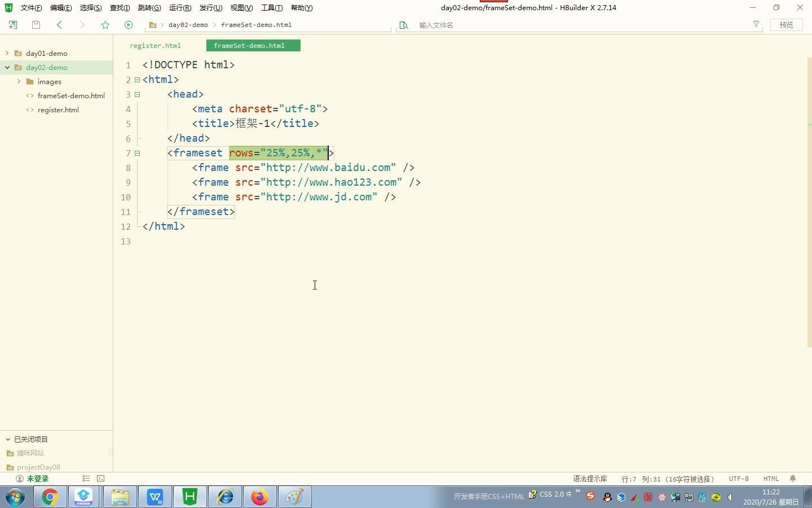
Task: Open the 文件(F) menu
Action: [x=31, y=8]
